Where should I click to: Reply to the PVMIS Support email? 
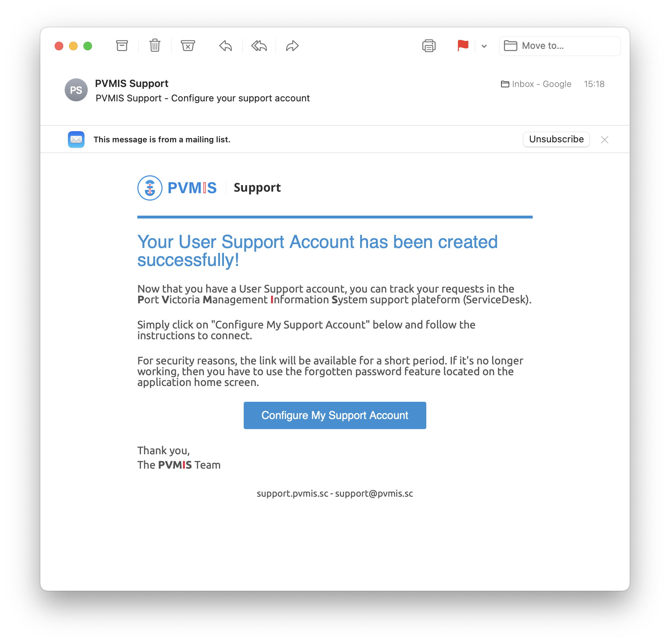click(x=226, y=46)
